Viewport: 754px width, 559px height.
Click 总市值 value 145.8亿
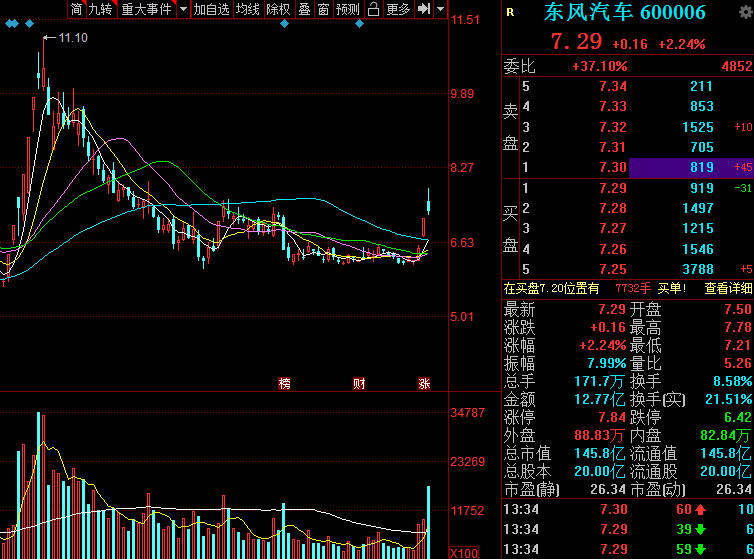(x=599, y=453)
